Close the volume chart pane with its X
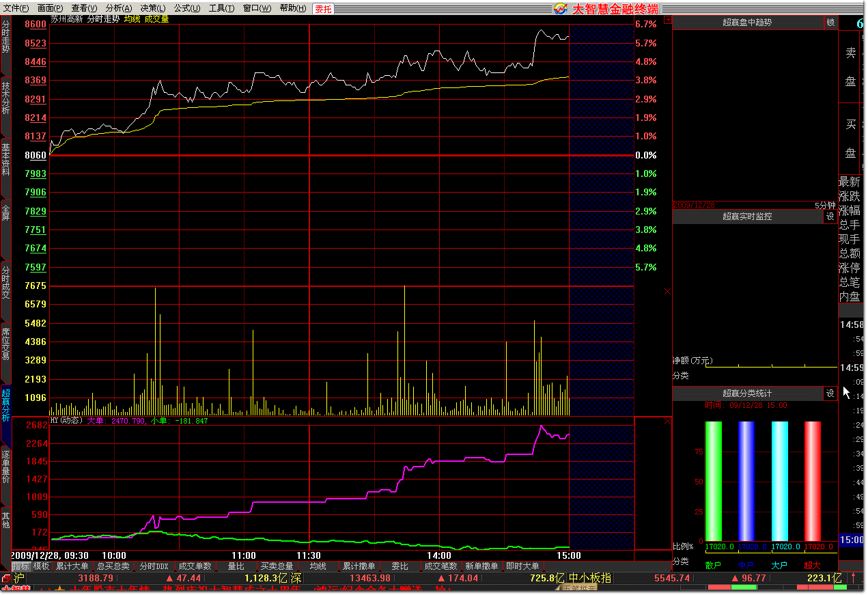The height and width of the screenshot is (595, 868). [667, 291]
